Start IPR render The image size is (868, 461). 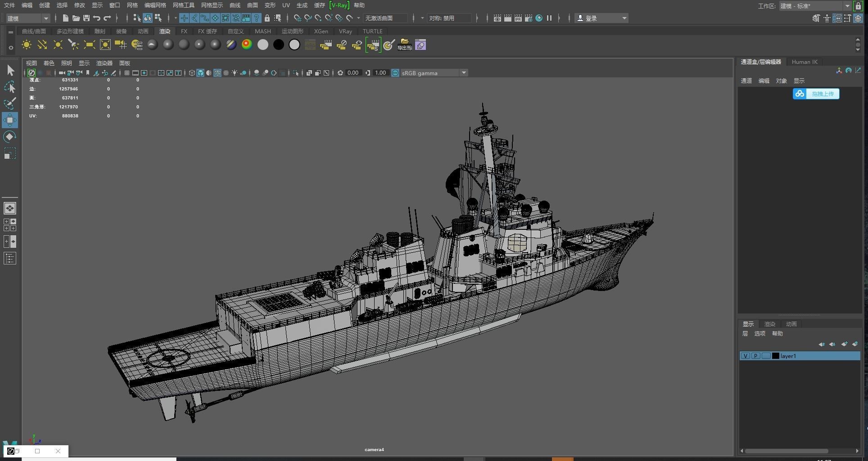[518, 18]
